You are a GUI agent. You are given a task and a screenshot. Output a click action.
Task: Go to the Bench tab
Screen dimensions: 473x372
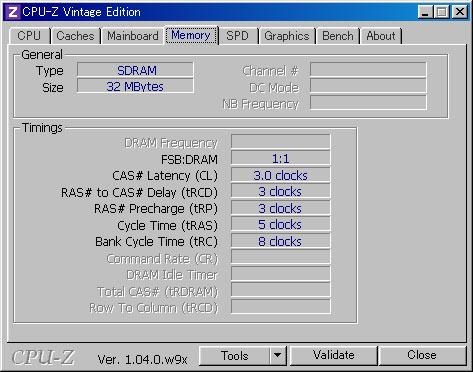coord(338,36)
